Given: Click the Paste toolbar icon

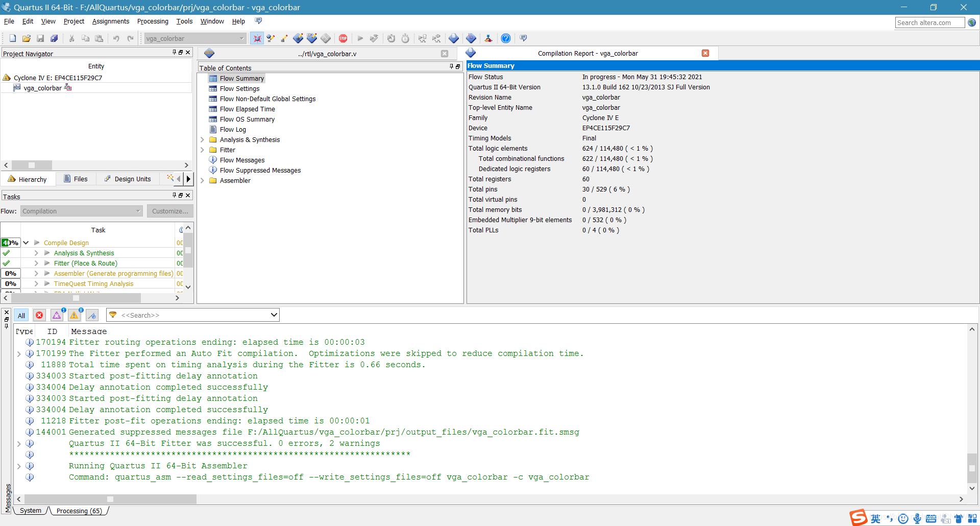Looking at the screenshot, I should (x=99, y=38).
